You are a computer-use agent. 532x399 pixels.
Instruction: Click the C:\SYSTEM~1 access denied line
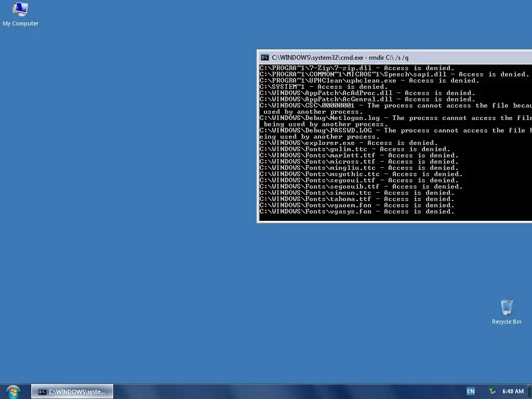323,87
